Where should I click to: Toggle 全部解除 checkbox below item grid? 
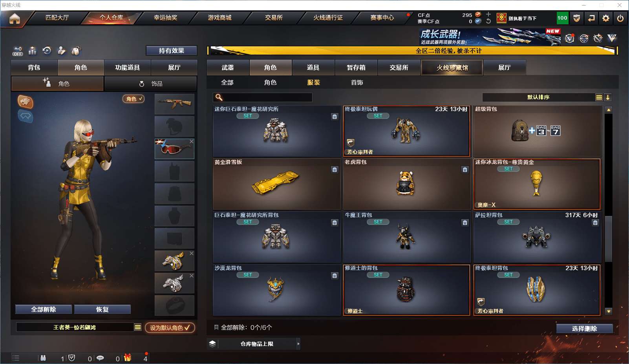click(x=216, y=327)
